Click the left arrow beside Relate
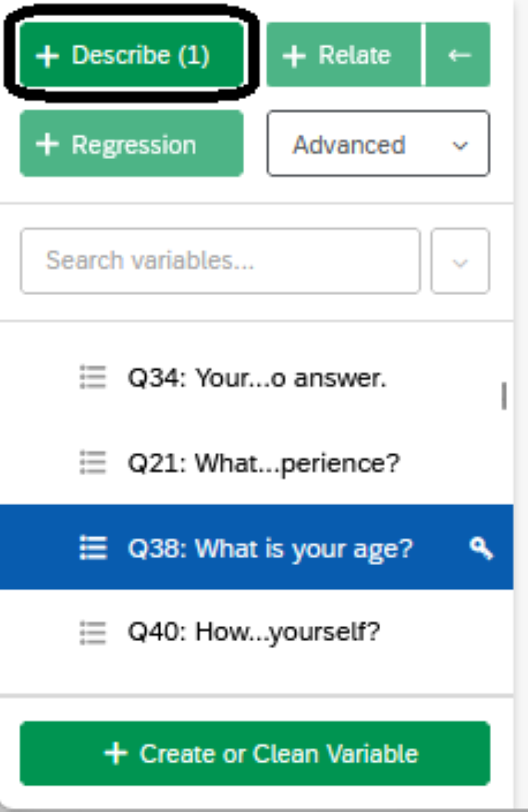528x812 pixels. pyautogui.click(x=459, y=55)
